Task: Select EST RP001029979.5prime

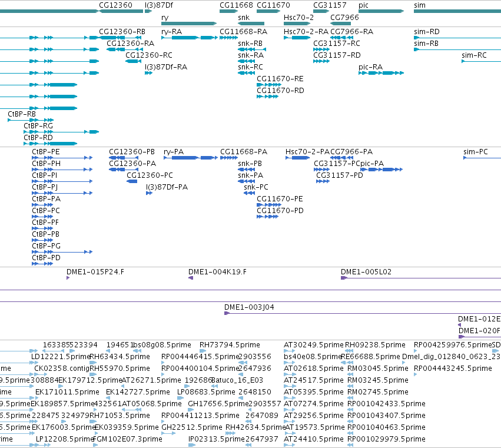Action: pyautogui.click(x=386, y=439)
